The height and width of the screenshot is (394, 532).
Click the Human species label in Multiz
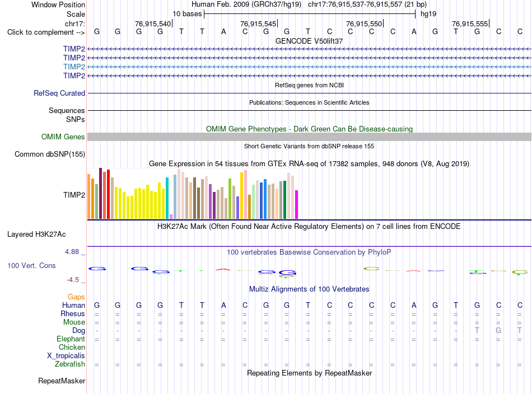(73, 305)
